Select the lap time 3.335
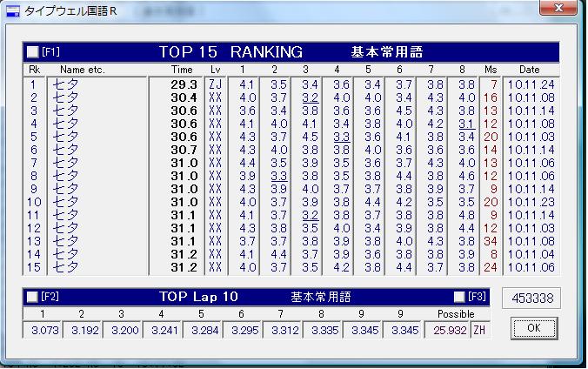 (324, 331)
